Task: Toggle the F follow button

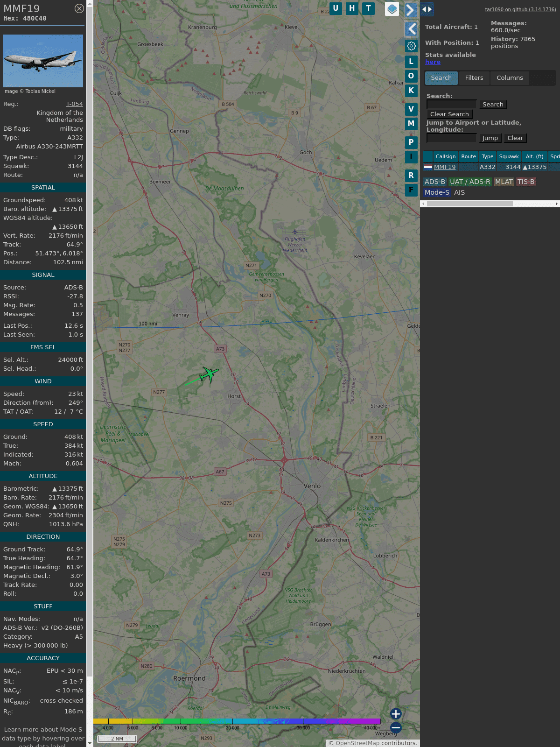Action: [411, 190]
